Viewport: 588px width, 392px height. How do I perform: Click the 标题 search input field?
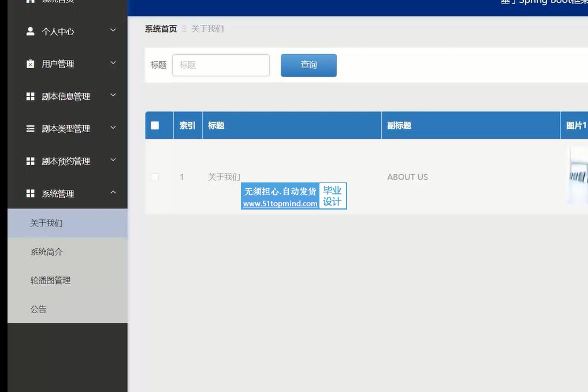click(x=221, y=65)
